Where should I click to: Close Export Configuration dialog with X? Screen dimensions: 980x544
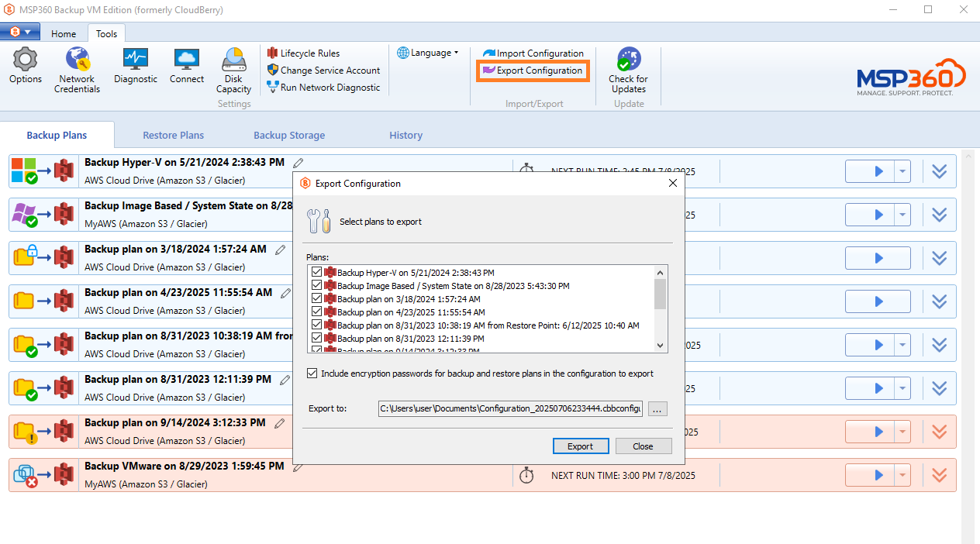point(672,184)
